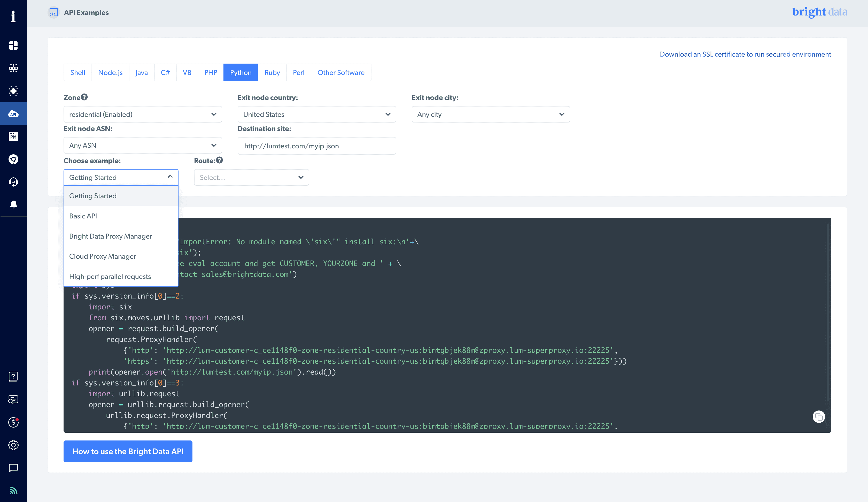Select the API cloud icon in sidebar
Viewport: 868px width, 502px height.
click(x=13, y=114)
